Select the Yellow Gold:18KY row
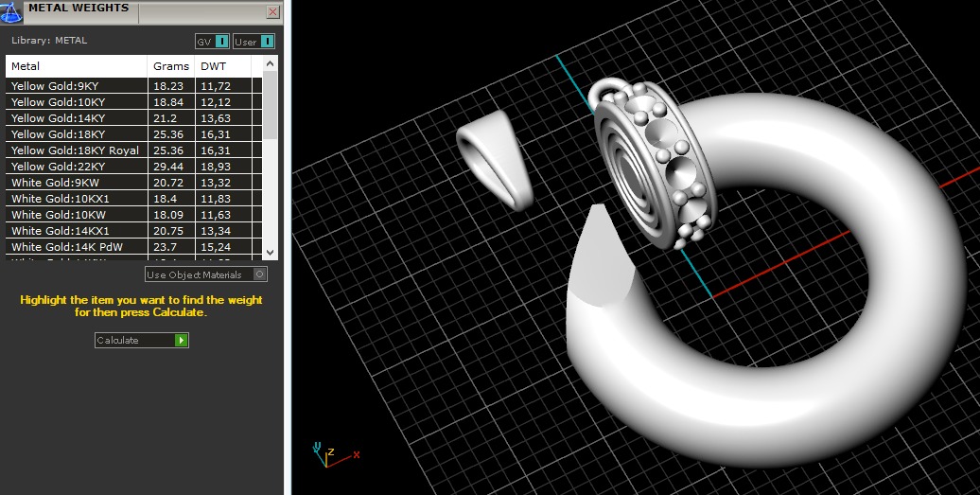The image size is (980, 495). point(133,134)
